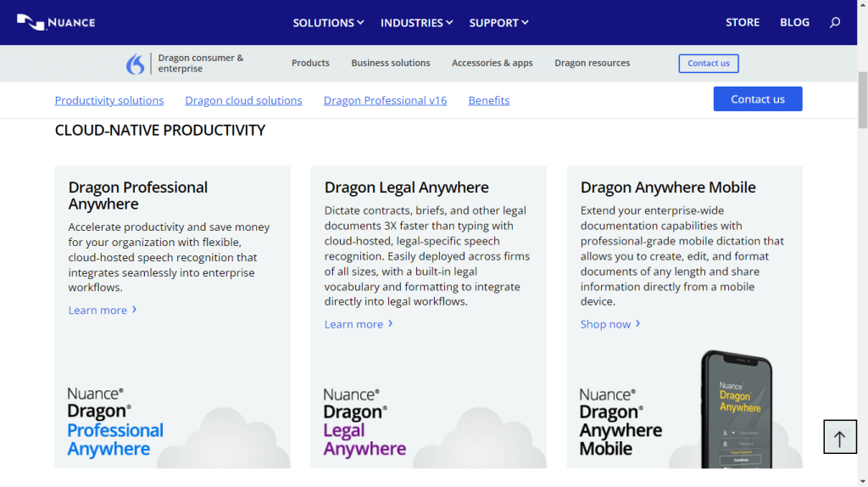Open the Products menu item
868x487 pixels.
(x=310, y=63)
